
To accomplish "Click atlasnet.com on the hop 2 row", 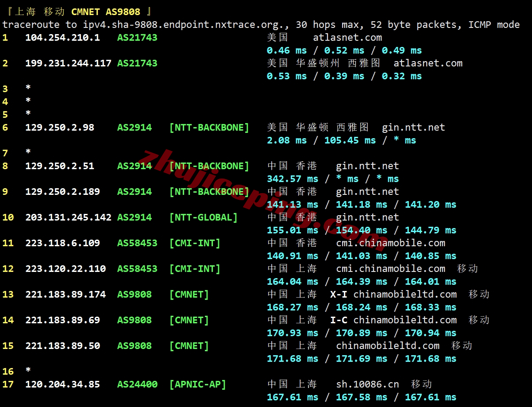I will tap(428, 63).
